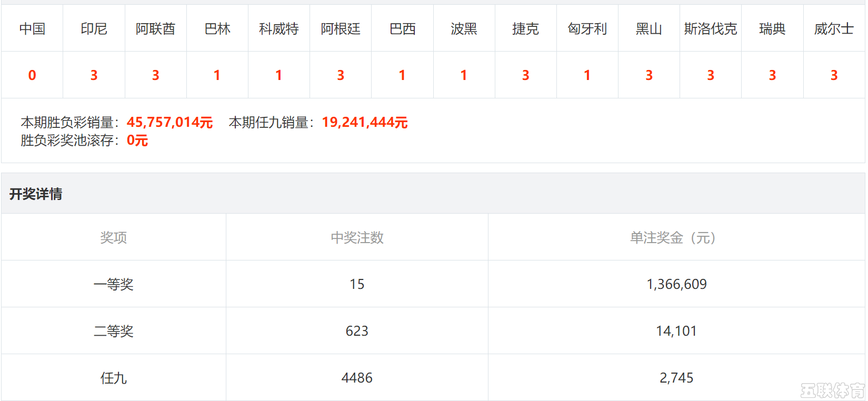
Task: Click the 阿联酋 team cell
Action: pyautogui.click(x=155, y=28)
